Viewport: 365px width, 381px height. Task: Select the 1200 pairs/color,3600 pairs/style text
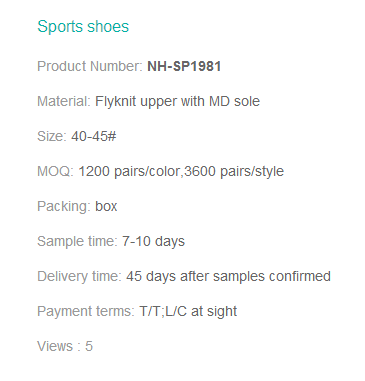pyautogui.click(x=181, y=172)
